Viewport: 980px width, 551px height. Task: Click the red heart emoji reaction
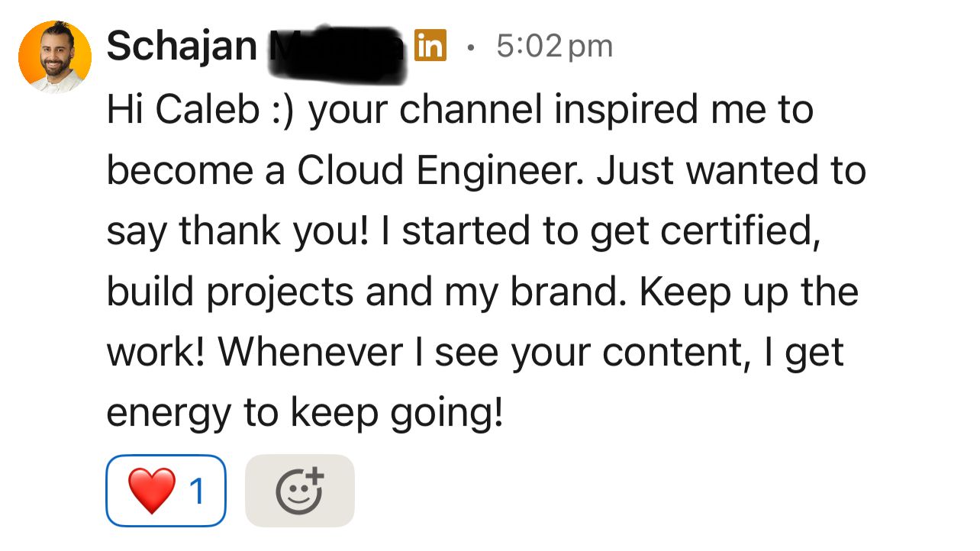click(x=151, y=490)
